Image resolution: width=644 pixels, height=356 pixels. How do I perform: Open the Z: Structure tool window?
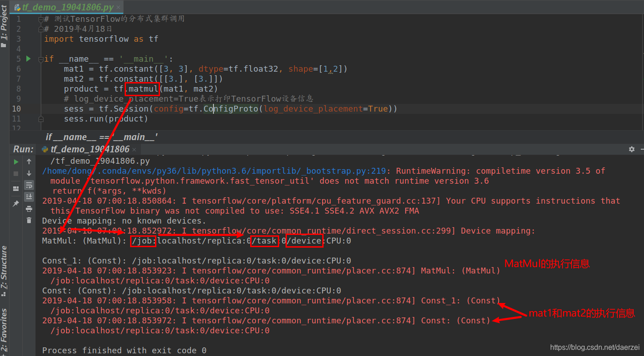(x=4, y=271)
